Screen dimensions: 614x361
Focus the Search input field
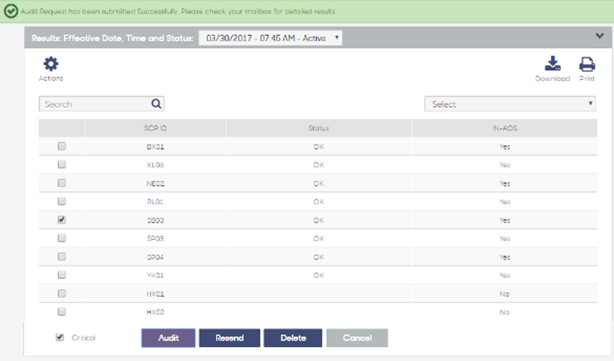(x=95, y=104)
